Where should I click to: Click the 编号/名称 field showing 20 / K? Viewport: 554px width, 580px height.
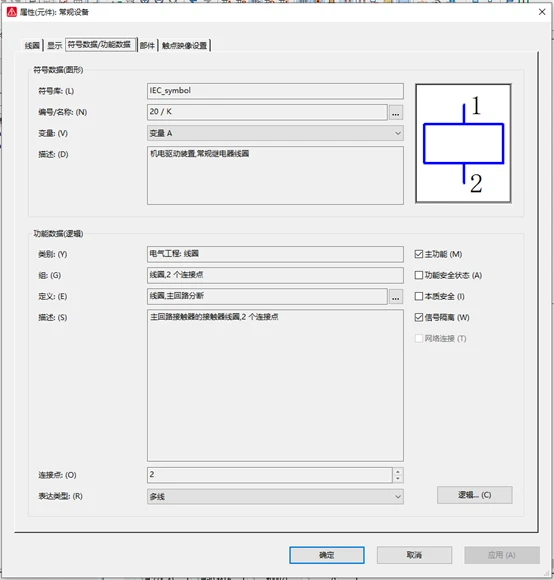267,112
